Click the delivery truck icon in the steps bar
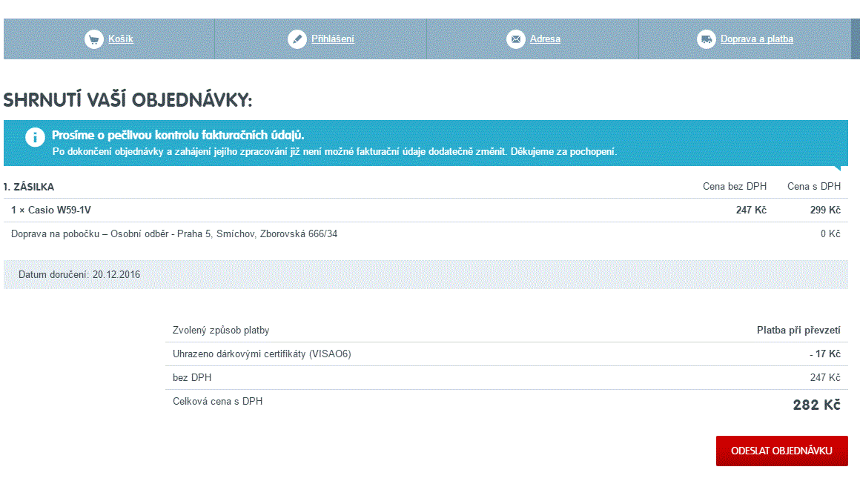The image size is (860, 504). pos(707,39)
